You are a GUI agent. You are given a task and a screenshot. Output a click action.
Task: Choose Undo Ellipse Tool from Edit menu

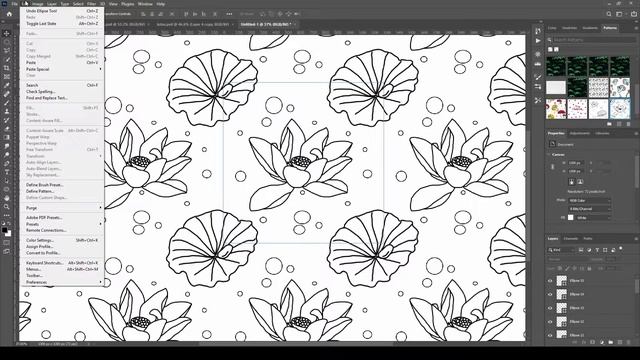click(62, 11)
